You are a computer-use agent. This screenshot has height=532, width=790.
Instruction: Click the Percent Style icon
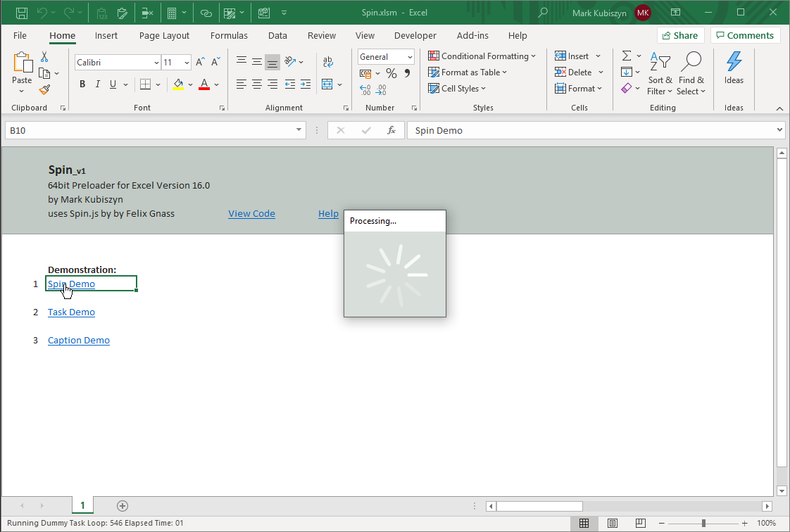pyautogui.click(x=391, y=73)
